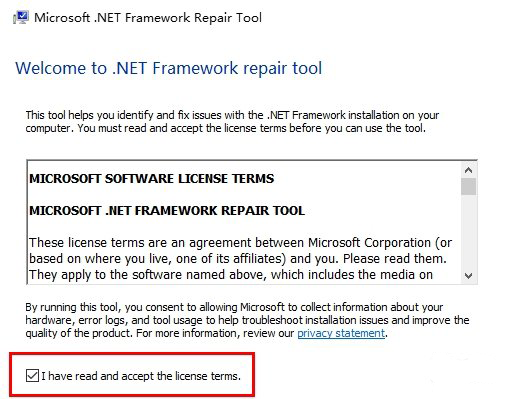Uncheck the license terms acceptance checkbox
This screenshot has height=399, width=510.
pyautogui.click(x=32, y=376)
